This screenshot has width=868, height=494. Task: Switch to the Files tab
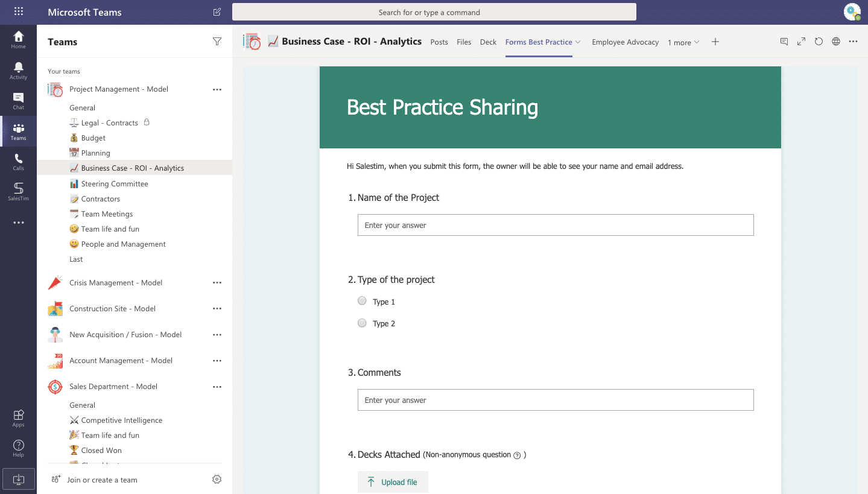tap(464, 42)
